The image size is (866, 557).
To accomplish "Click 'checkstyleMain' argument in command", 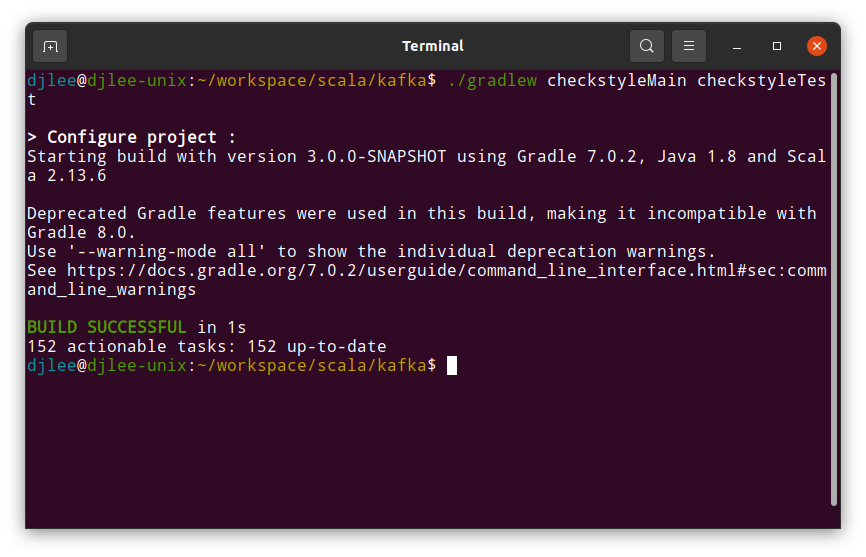I will 616,81.
